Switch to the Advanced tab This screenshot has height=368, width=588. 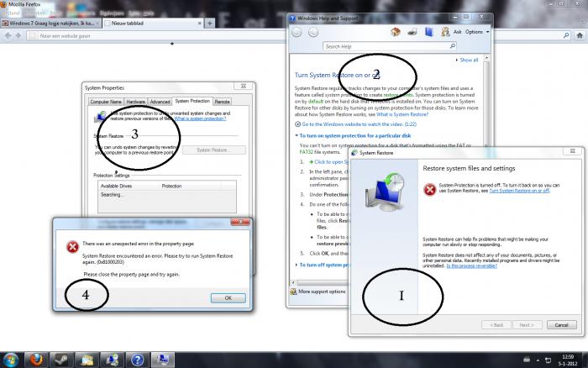160,102
